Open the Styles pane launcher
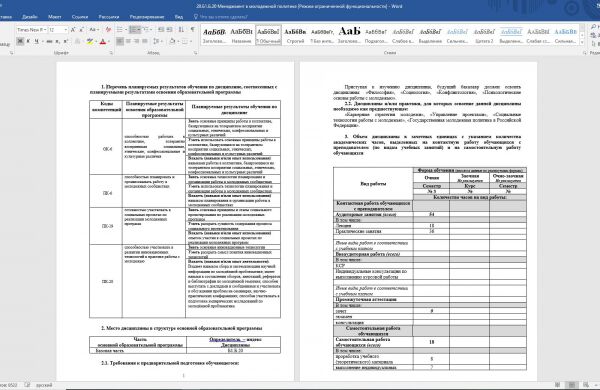Viewport: 600px width, 390px height. (584, 53)
